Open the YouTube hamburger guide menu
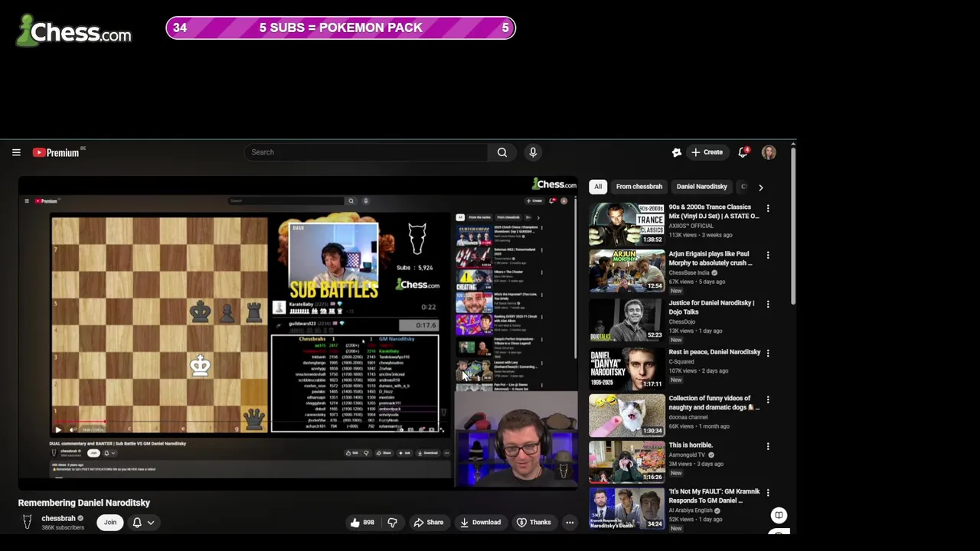Screen dimensions: 980x551 (16, 152)
